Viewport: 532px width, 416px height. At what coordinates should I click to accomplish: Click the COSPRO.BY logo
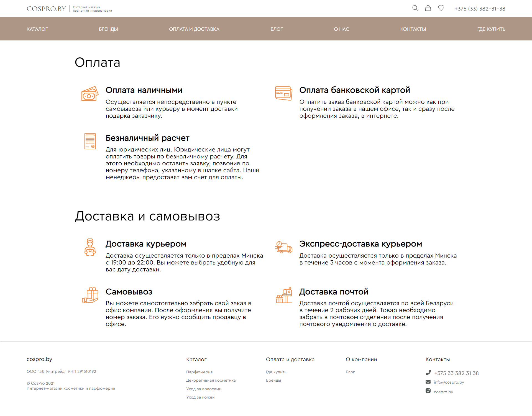click(46, 9)
